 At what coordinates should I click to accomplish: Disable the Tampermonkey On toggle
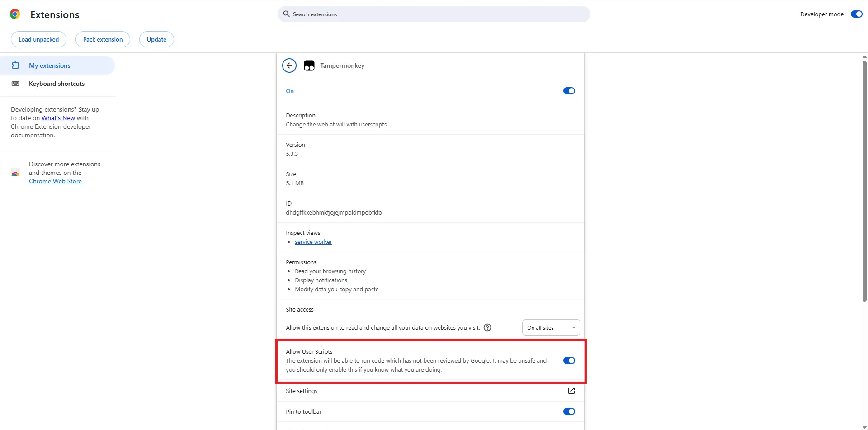tap(569, 91)
